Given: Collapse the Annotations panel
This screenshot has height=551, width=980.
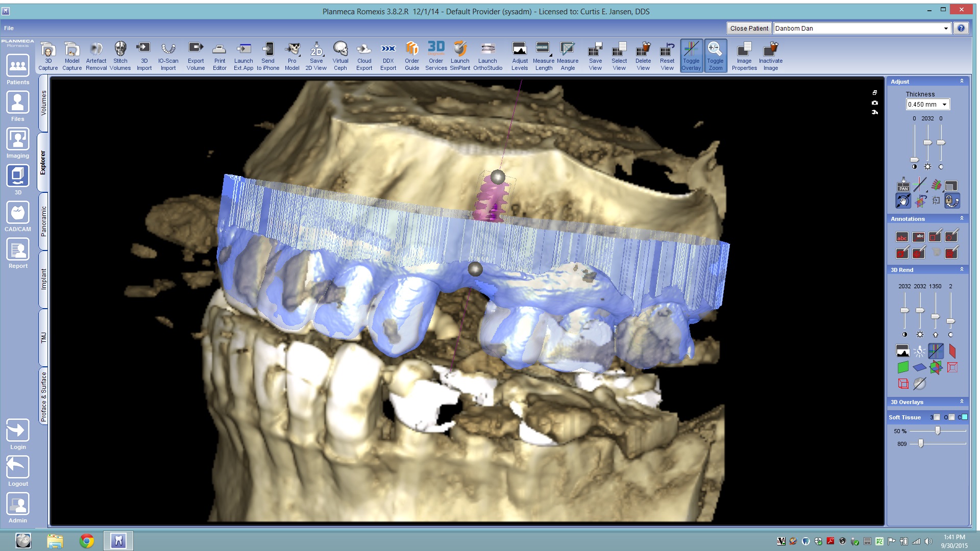Looking at the screenshot, I should coord(962,218).
